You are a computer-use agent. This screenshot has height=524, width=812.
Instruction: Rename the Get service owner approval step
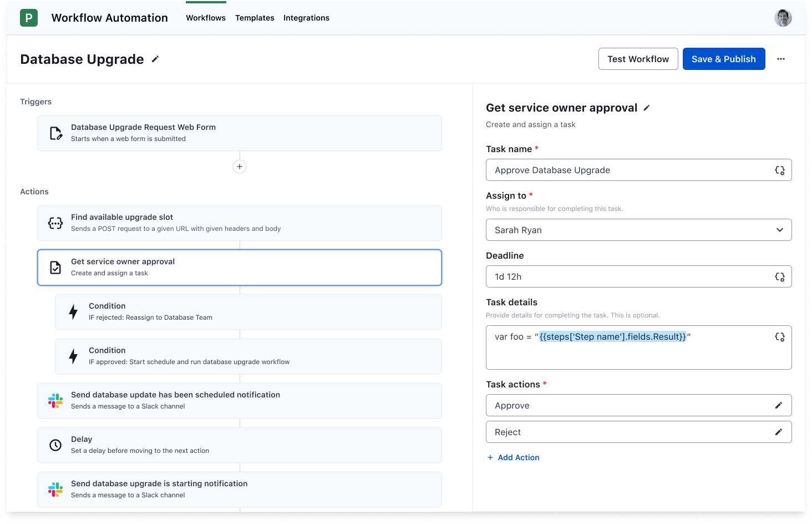pos(647,108)
